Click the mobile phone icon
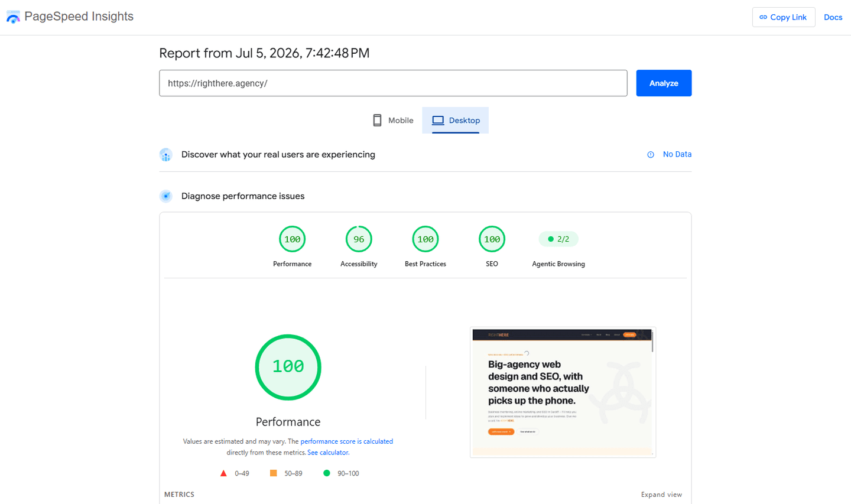The height and width of the screenshot is (504, 851). (x=377, y=121)
